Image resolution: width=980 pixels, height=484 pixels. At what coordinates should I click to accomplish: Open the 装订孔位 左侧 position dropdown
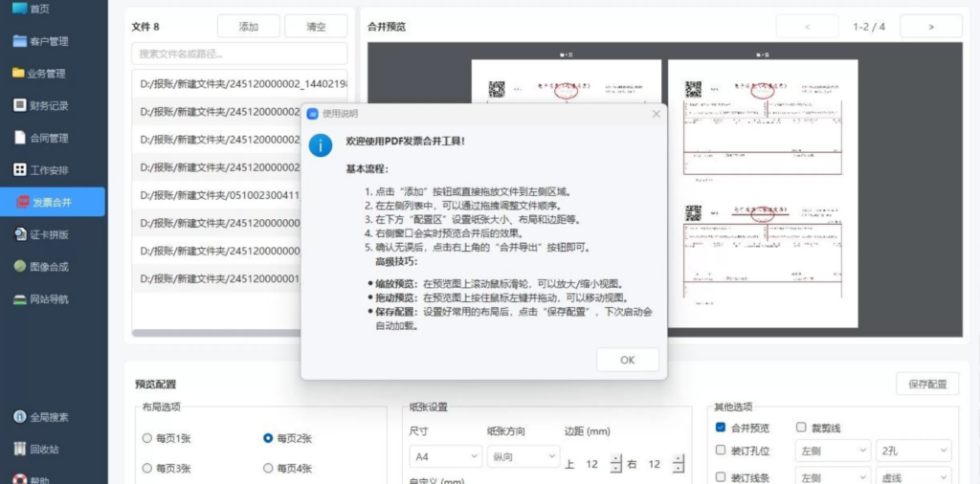(x=833, y=451)
